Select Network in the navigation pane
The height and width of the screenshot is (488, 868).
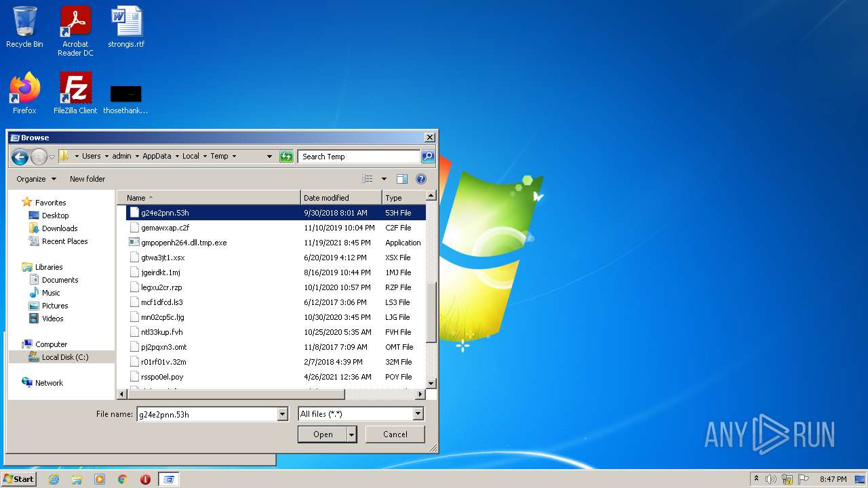point(49,383)
